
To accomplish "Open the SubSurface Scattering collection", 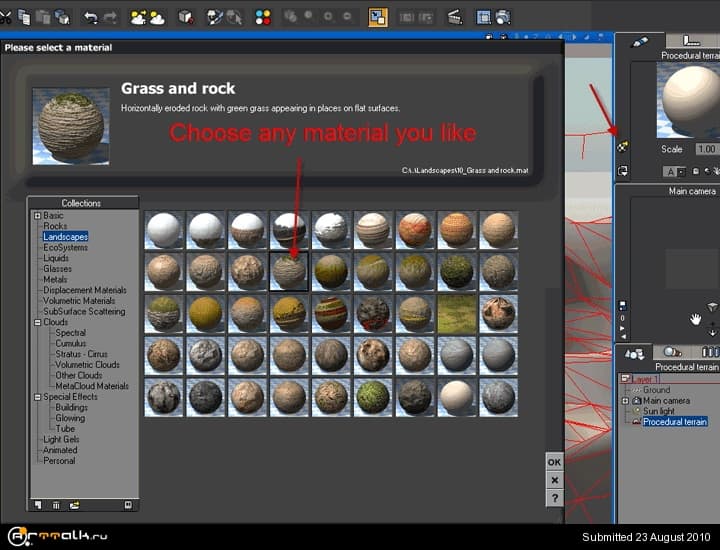I will pos(84,311).
